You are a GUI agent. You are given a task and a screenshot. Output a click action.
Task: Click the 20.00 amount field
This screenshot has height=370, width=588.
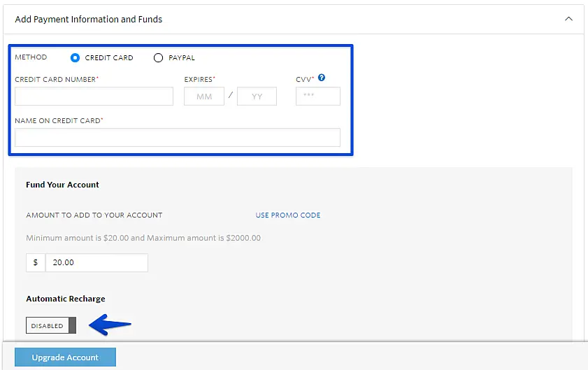click(96, 263)
